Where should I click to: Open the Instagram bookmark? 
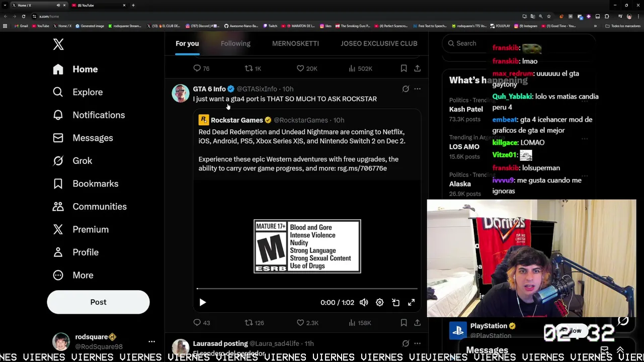click(526, 26)
